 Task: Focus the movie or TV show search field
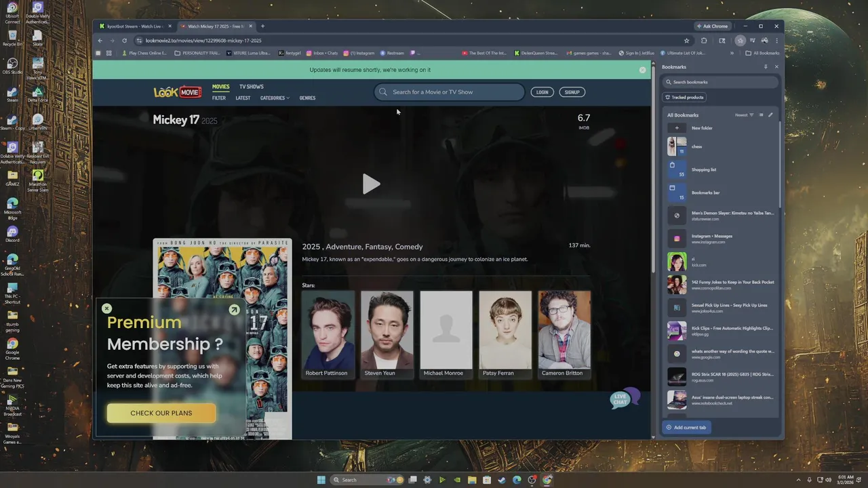pos(449,92)
